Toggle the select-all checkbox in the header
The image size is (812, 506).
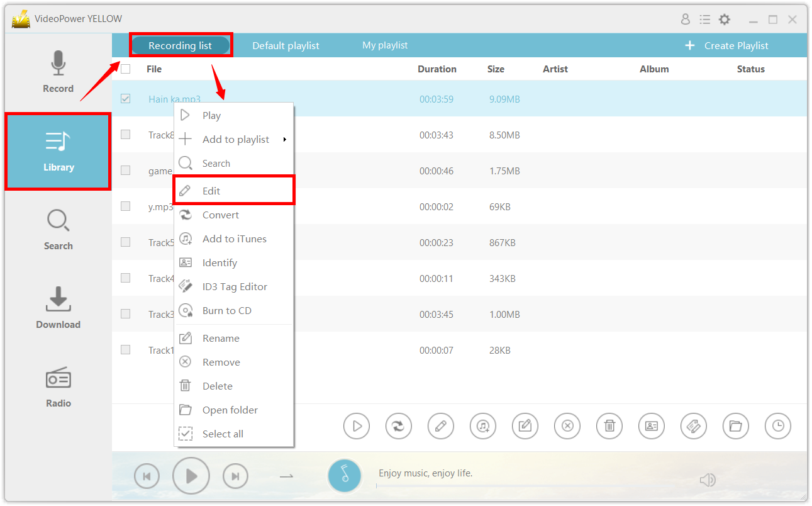125,69
